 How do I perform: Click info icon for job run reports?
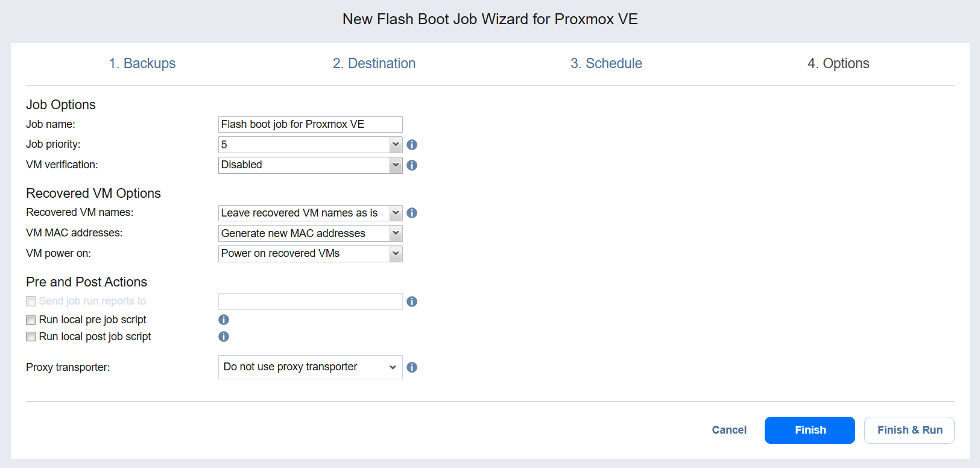pyautogui.click(x=412, y=302)
